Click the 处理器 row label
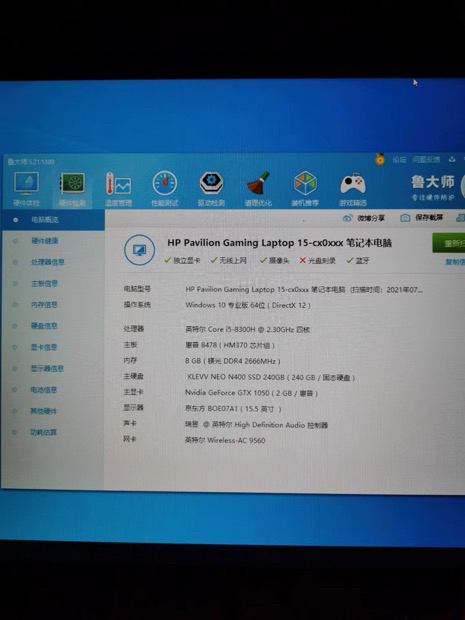The height and width of the screenshot is (620, 465). (133, 329)
